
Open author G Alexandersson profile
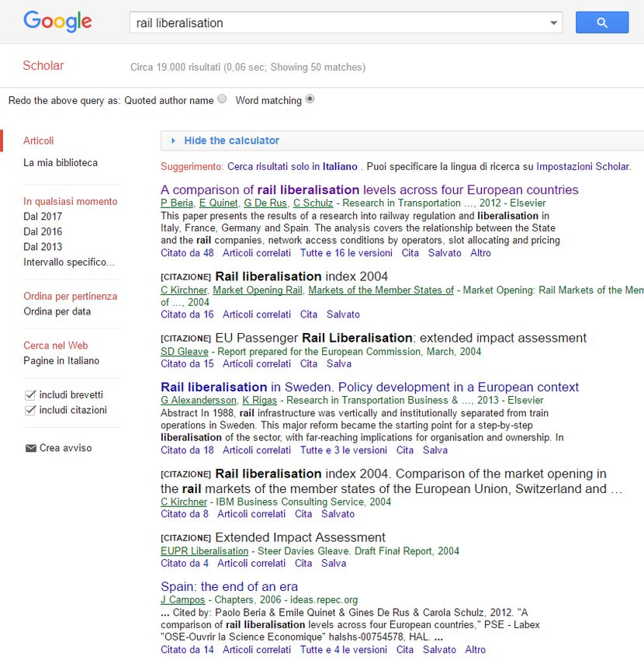click(x=199, y=401)
